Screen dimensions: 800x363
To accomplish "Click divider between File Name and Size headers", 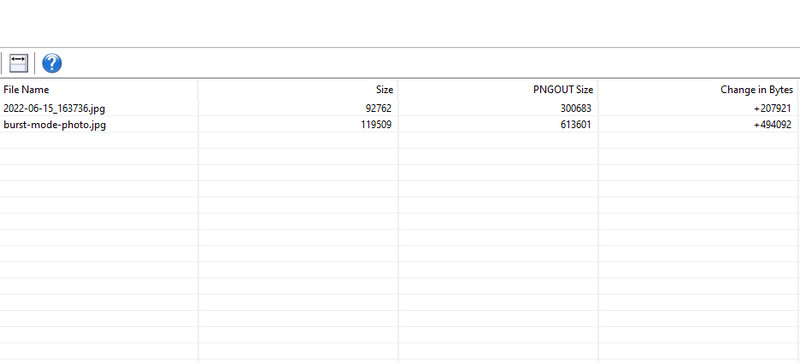I will coord(198,89).
